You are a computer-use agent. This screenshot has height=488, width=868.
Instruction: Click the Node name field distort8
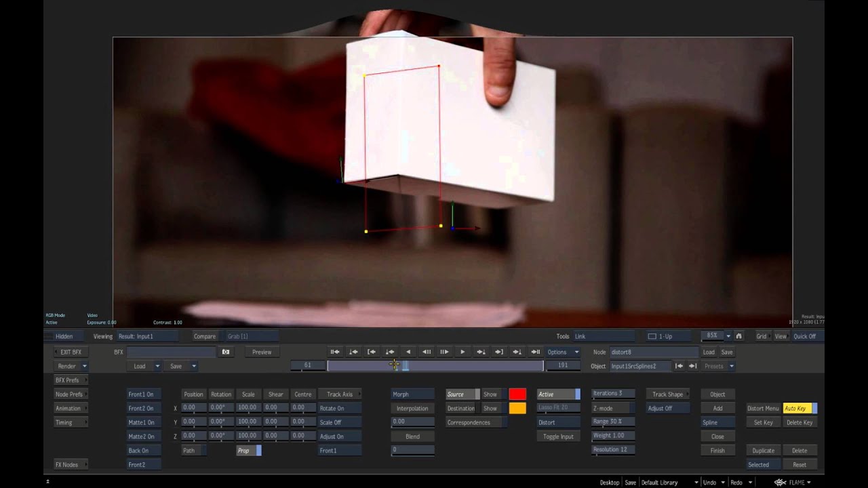coord(654,352)
